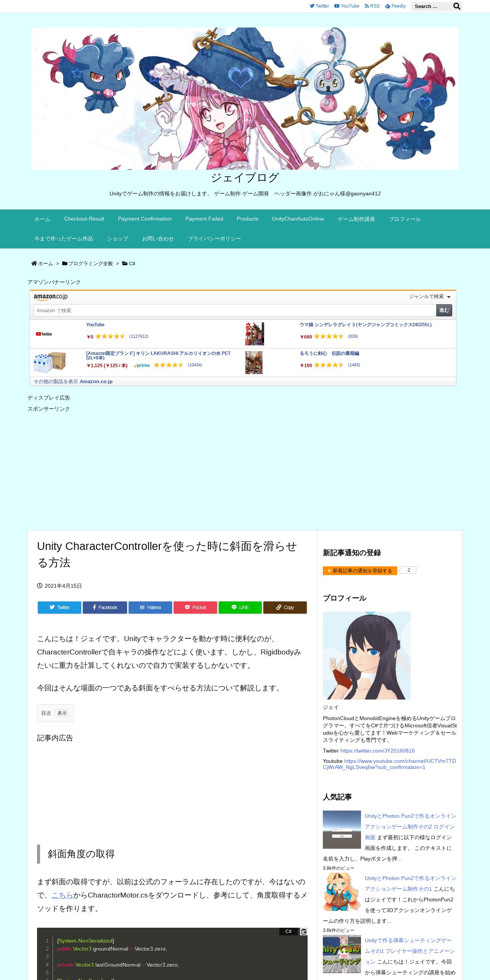The width and height of the screenshot is (490, 980).
Task: Open the youtube.com channel link
Action: click(x=389, y=764)
